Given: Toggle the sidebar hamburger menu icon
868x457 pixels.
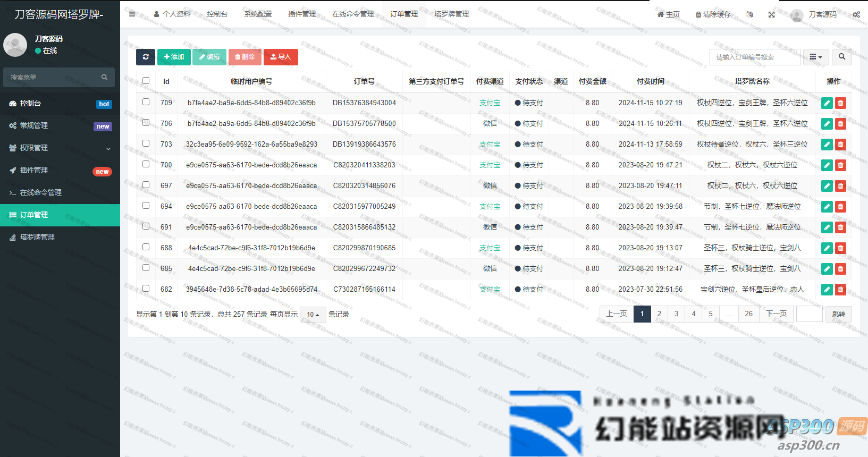Looking at the screenshot, I should click(132, 14).
